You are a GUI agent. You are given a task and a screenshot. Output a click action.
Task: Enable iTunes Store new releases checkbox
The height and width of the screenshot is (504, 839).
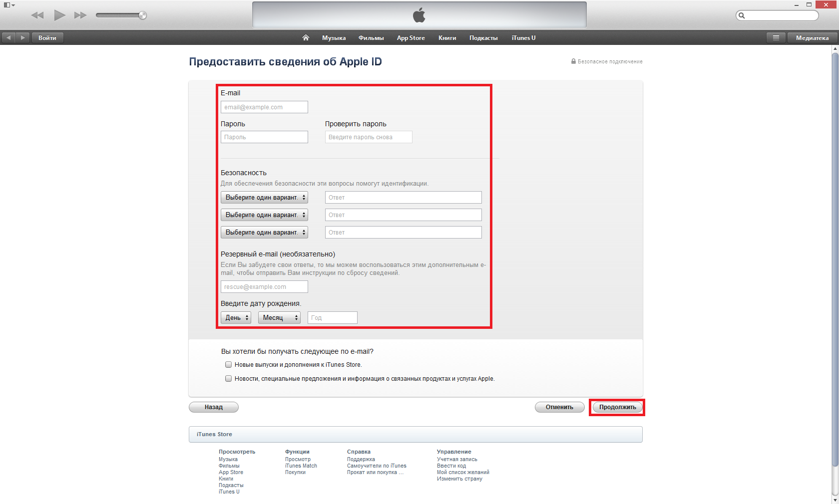(x=228, y=365)
